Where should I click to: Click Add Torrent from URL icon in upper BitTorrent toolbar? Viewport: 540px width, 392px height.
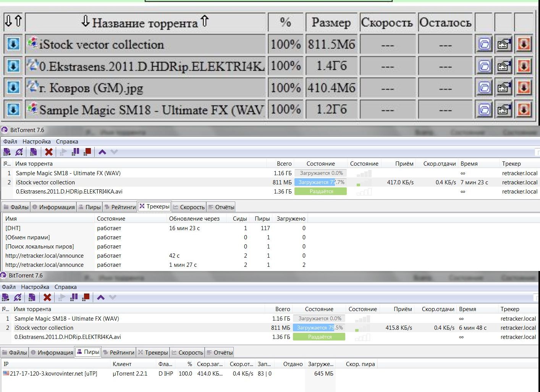point(19,152)
